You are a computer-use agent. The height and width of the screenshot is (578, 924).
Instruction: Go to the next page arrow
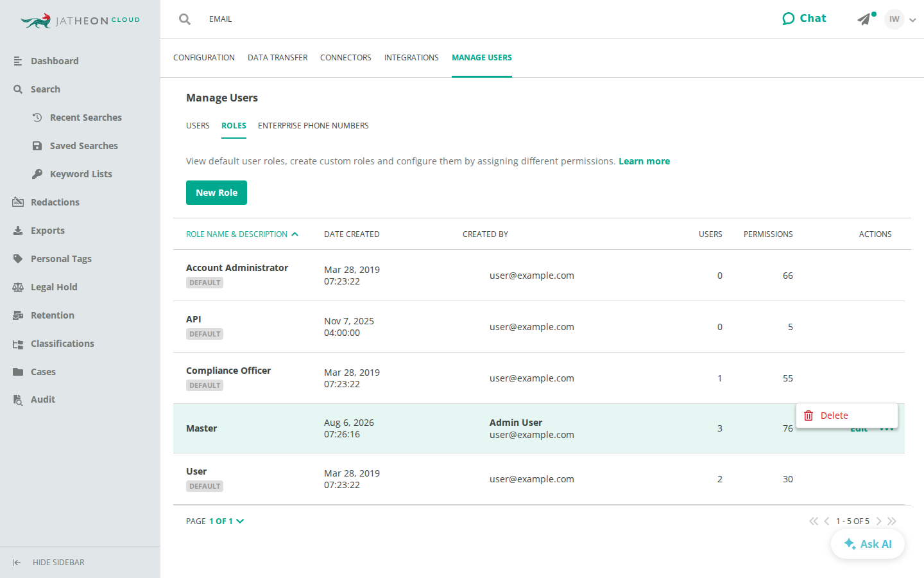point(879,521)
